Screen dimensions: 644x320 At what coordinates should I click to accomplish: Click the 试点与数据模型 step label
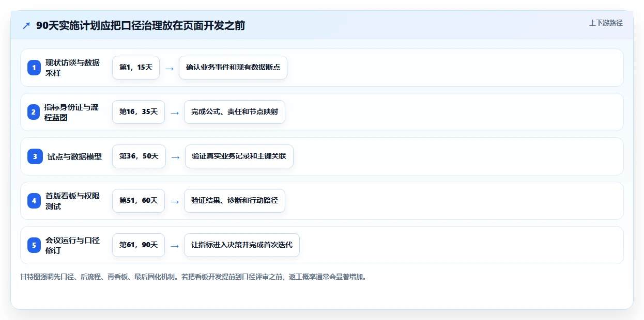[74, 156]
